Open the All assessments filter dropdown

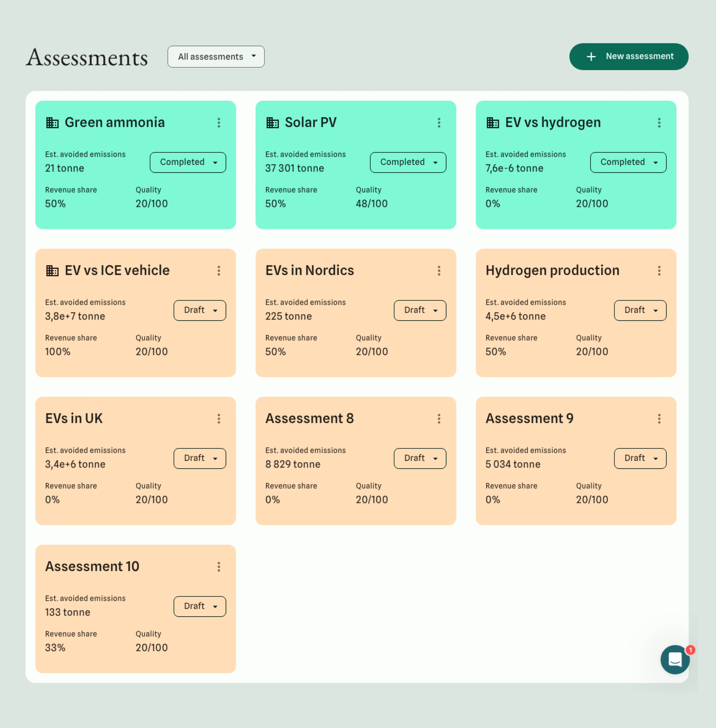[216, 56]
